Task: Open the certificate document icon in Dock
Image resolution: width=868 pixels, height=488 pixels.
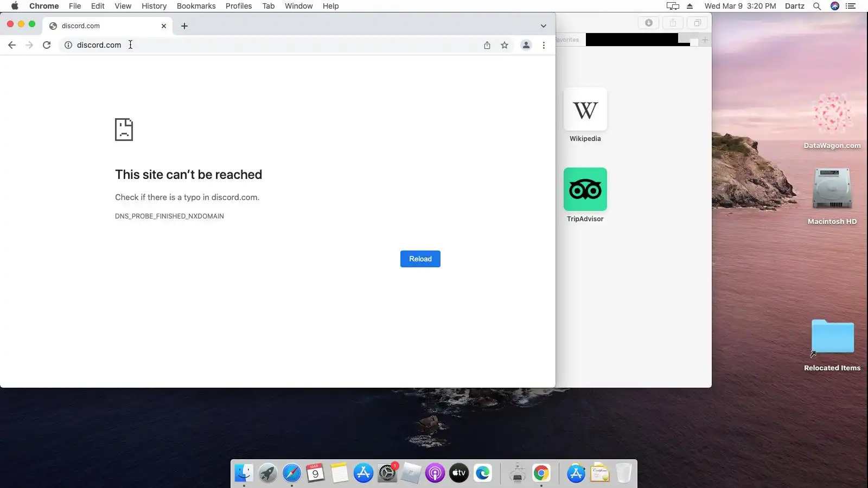Action: [600, 473]
